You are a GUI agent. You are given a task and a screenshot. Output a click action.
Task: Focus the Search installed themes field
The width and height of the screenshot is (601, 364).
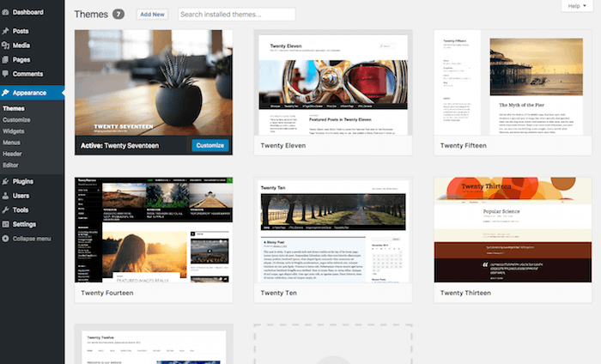(x=237, y=15)
